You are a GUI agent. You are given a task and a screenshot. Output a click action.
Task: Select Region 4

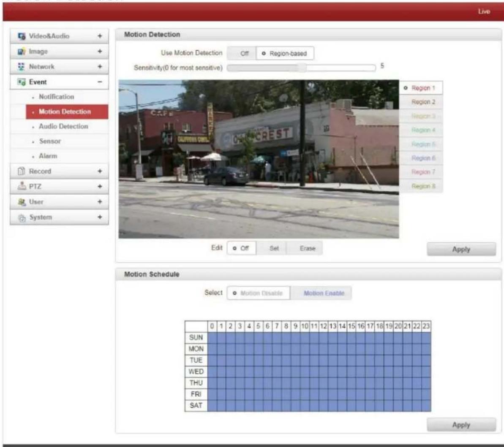[421, 130]
